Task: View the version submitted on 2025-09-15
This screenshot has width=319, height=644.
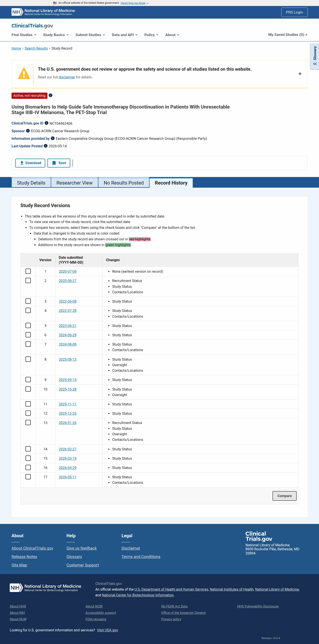Action: [68, 380]
